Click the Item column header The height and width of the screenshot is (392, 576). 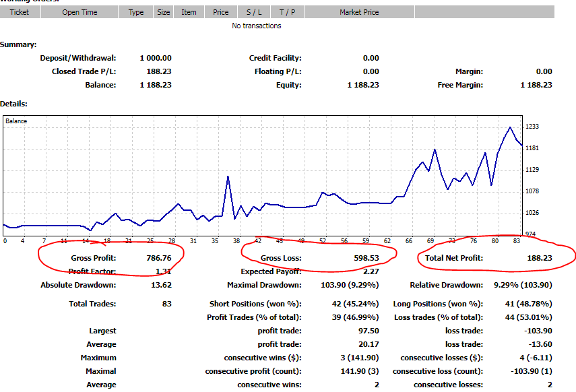coord(189,12)
